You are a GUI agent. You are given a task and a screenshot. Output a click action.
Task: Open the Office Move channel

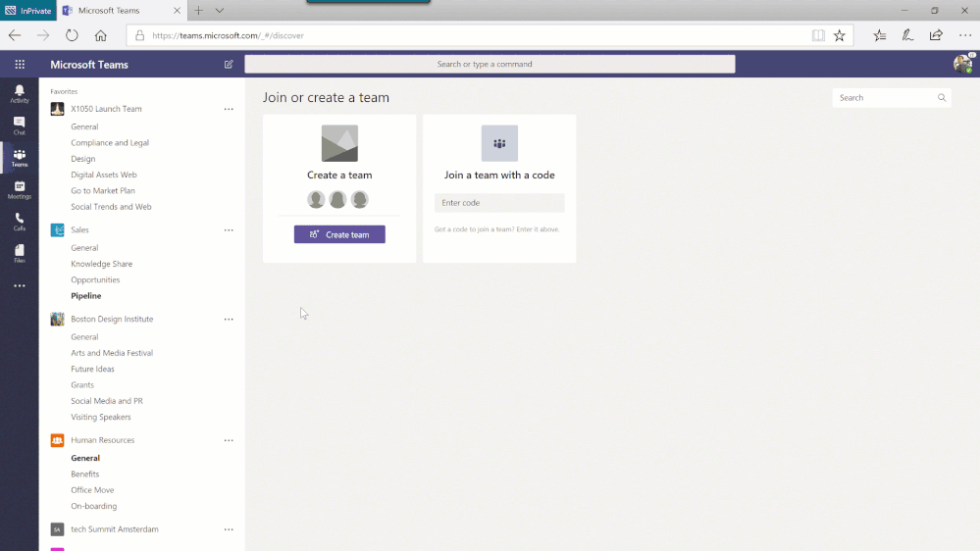(92, 490)
